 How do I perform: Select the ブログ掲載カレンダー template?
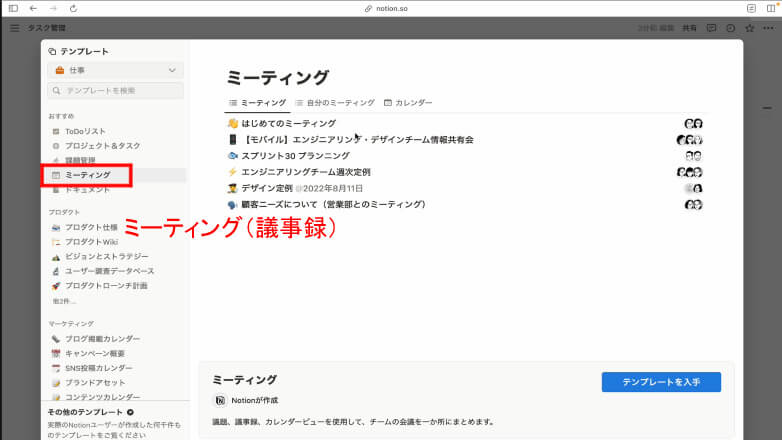point(102,339)
